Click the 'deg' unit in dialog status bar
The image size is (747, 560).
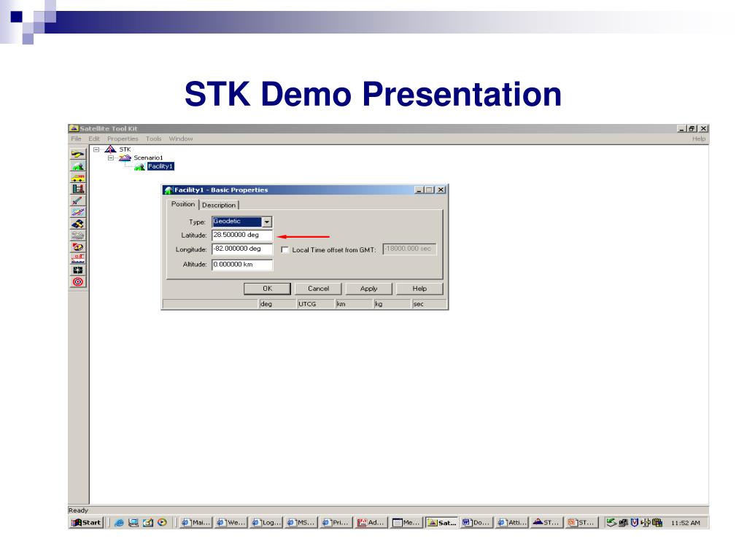276,304
